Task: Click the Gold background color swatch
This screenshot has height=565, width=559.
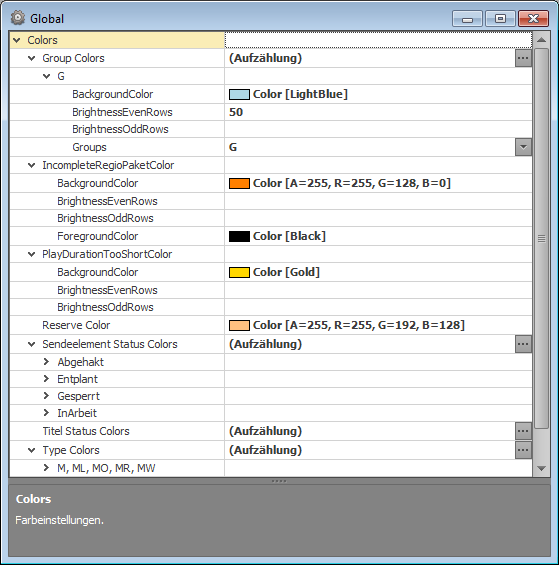Action: pyautogui.click(x=239, y=272)
